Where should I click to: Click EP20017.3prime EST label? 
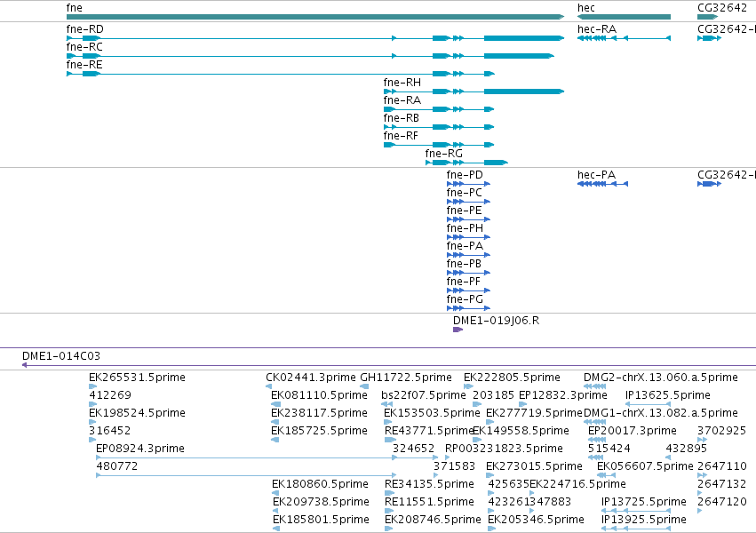click(x=633, y=431)
